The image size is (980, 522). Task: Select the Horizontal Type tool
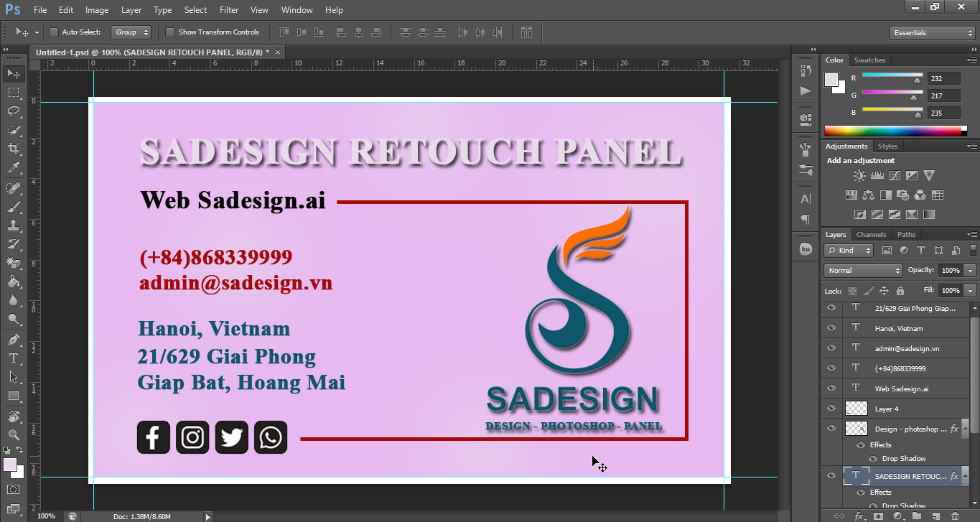tap(13, 358)
